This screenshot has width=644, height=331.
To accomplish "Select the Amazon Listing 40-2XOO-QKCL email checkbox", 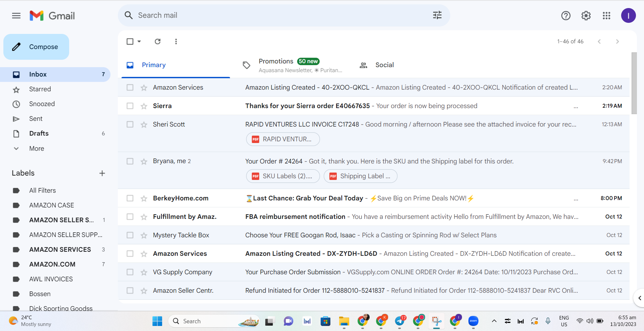I will [x=130, y=87].
